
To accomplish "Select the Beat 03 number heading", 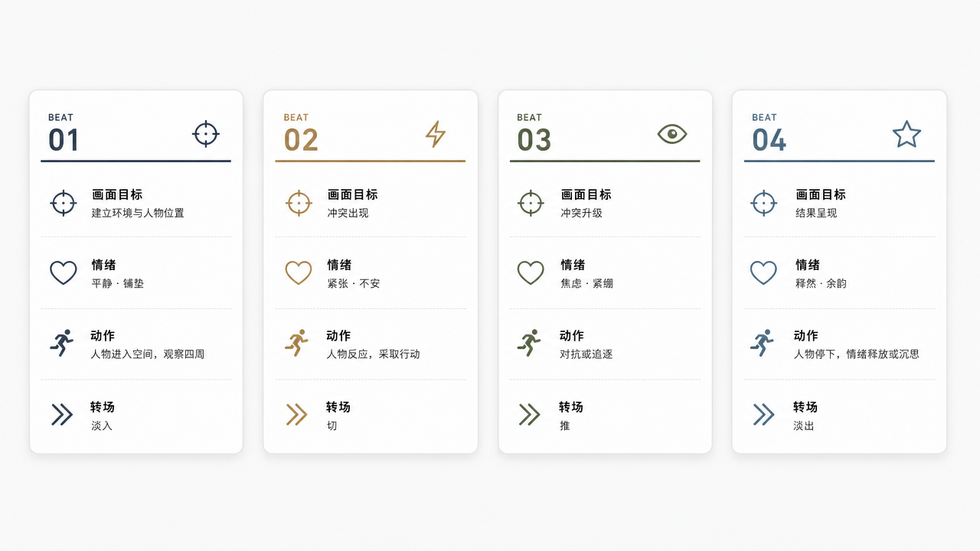I will coord(534,140).
